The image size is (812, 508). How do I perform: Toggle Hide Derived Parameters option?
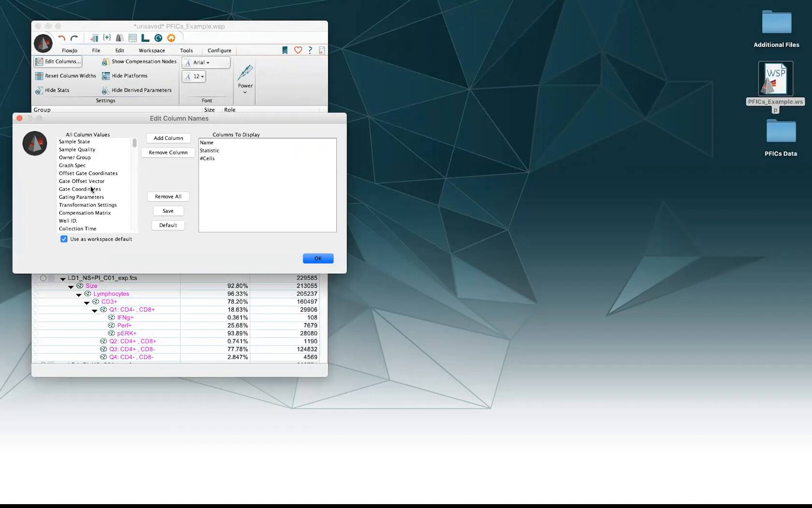tap(137, 90)
